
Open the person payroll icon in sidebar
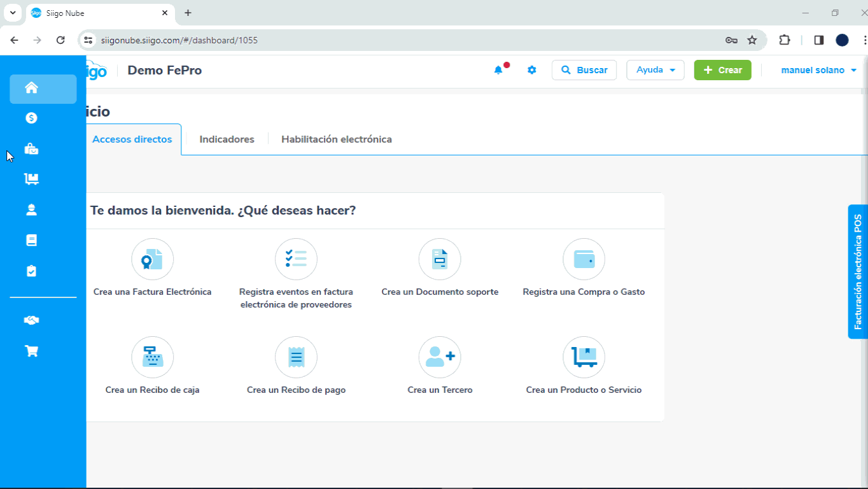[31, 209]
